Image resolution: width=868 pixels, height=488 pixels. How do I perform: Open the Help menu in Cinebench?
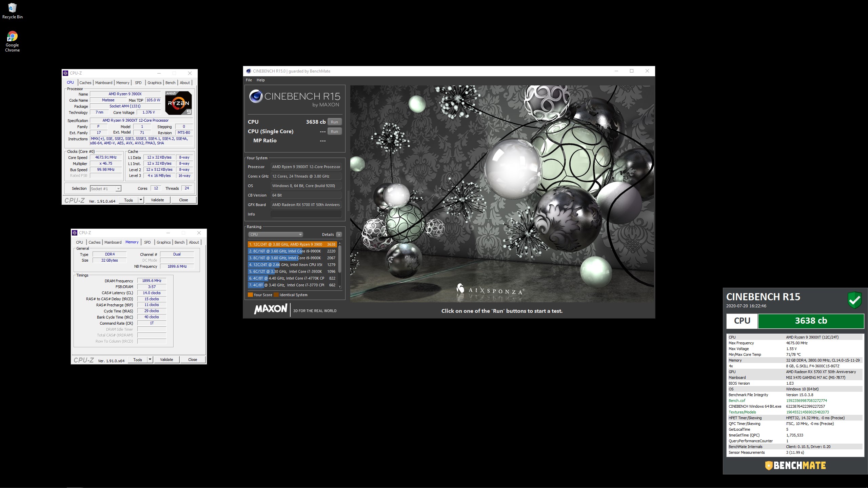coord(260,80)
